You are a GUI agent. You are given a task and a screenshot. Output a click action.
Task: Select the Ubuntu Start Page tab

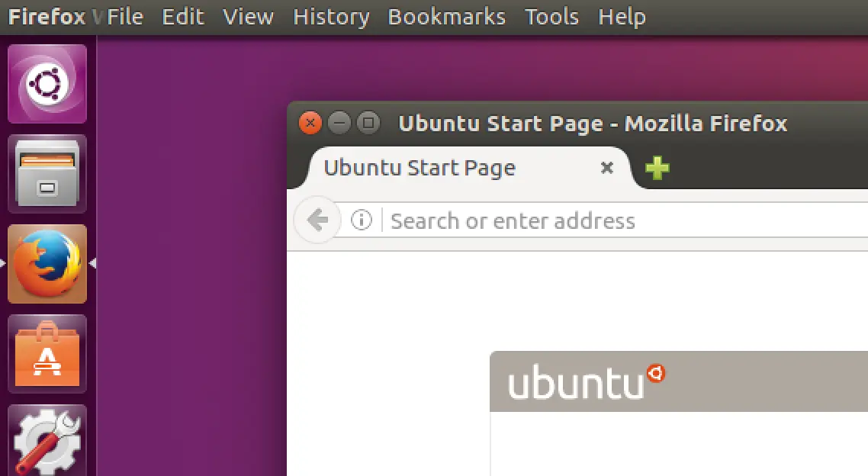468,168
